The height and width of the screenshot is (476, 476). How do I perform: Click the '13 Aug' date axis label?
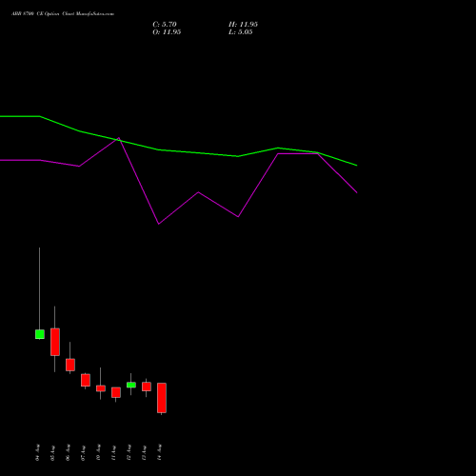(x=145, y=452)
